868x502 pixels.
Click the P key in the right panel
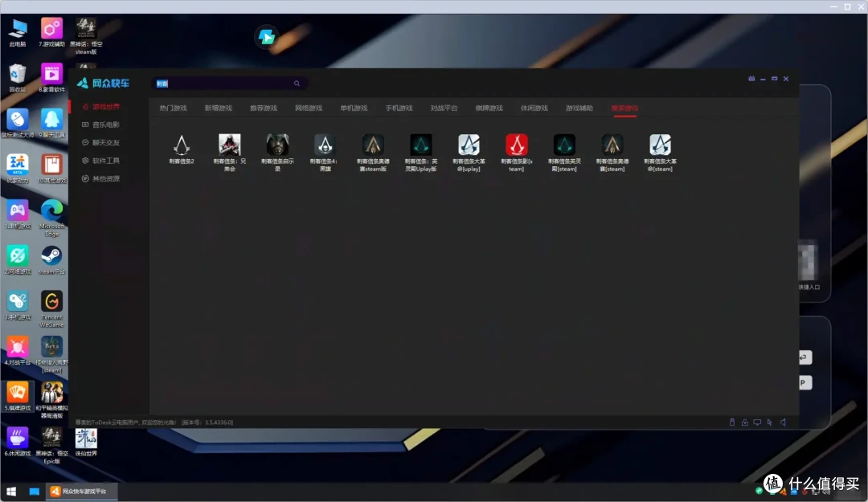(x=805, y=382)
